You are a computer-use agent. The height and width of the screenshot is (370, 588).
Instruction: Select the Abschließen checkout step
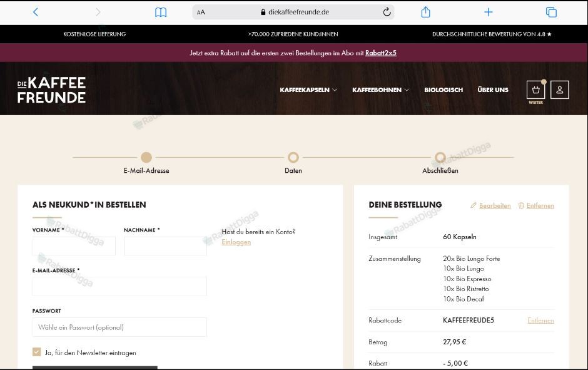tap(440, 157)
